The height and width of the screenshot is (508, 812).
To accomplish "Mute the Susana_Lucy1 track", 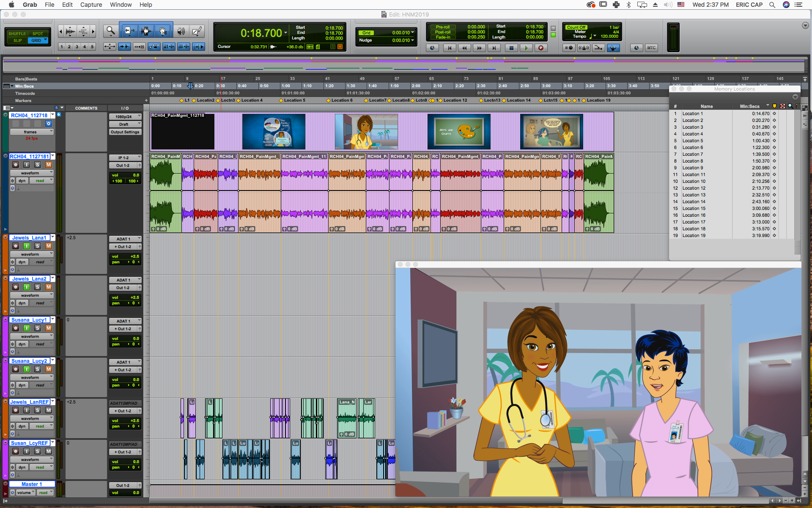I will click(49, 328).
